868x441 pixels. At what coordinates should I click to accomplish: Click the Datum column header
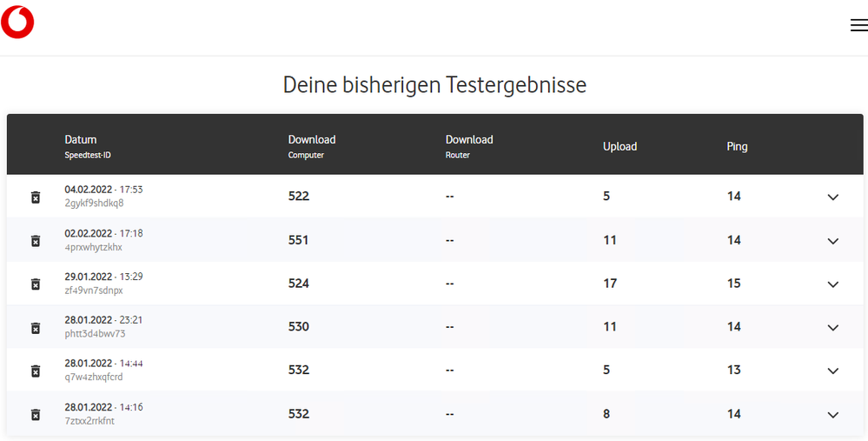(x=81, y=140)
